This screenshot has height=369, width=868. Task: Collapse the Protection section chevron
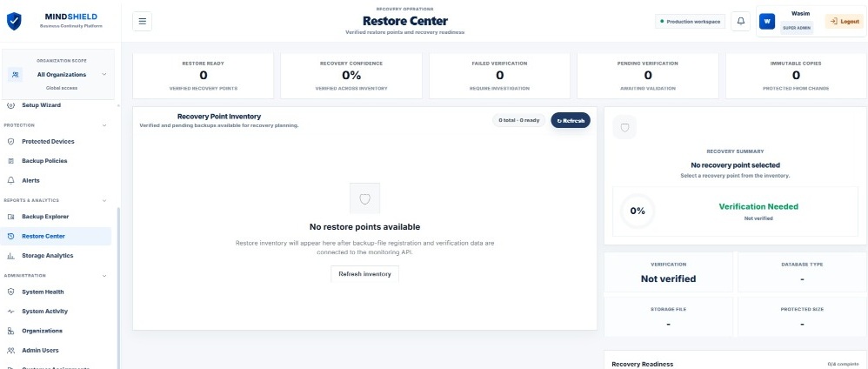pyautogui.click(x=104, y=125)
